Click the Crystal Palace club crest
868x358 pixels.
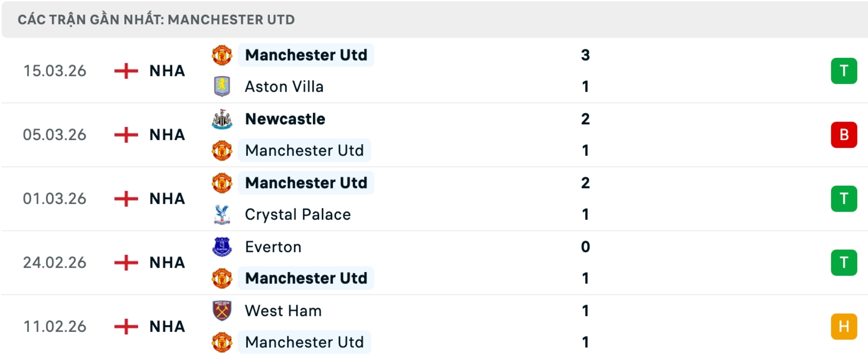[x=222, y=214]
